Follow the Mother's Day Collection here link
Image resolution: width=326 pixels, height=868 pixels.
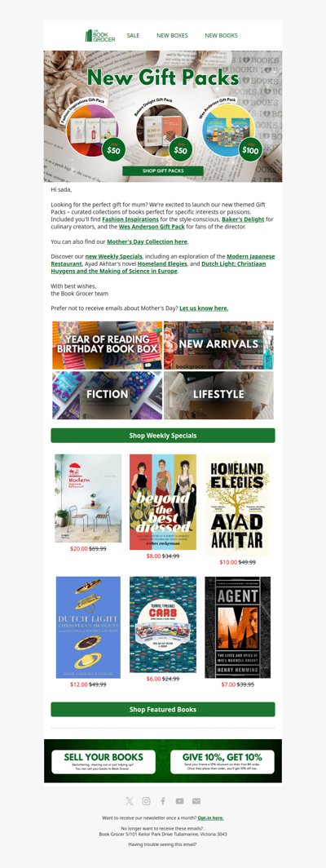tap(148, 242)
